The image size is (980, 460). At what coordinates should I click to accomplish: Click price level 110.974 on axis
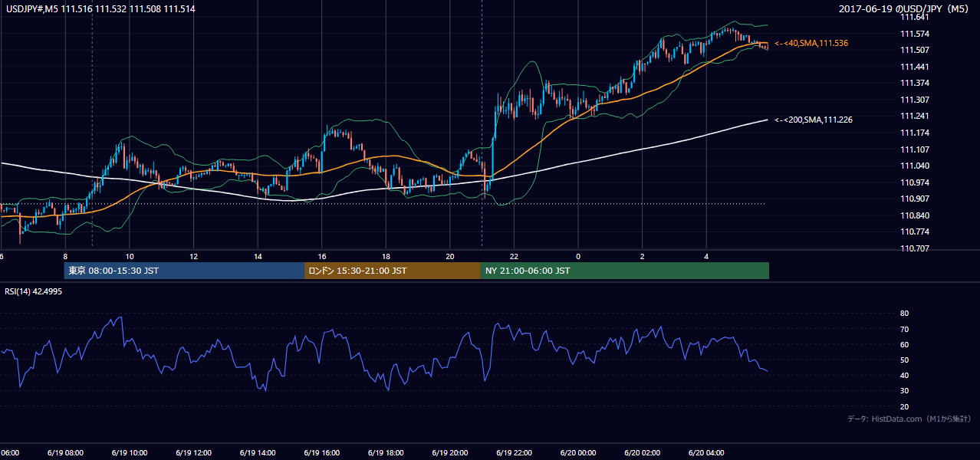click(915, 182)
